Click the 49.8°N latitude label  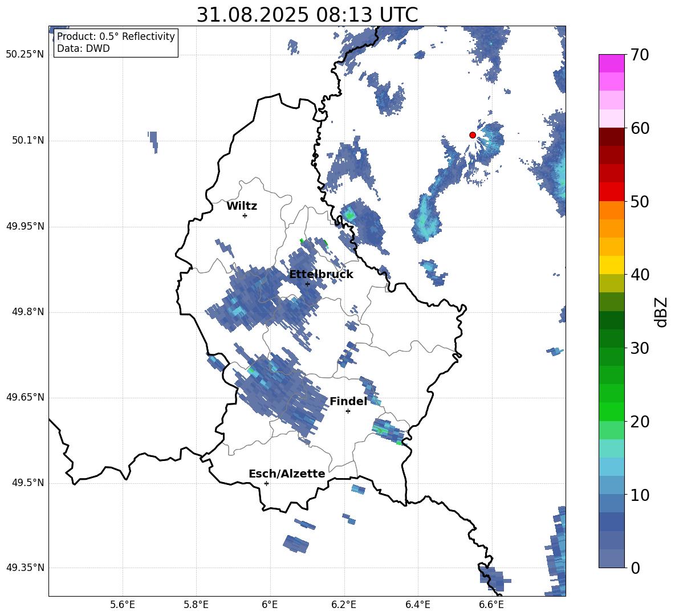[x=28, y=312]
